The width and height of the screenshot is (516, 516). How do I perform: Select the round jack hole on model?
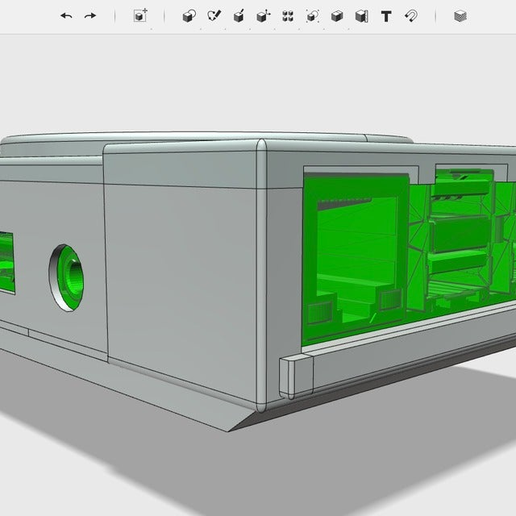(x=66, y=278)
